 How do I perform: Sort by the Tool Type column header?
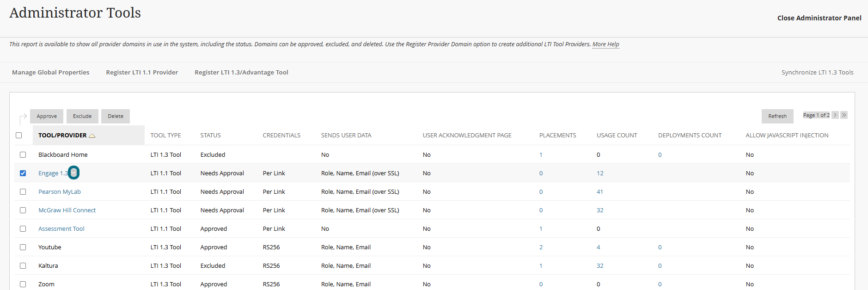pos(165,136)
